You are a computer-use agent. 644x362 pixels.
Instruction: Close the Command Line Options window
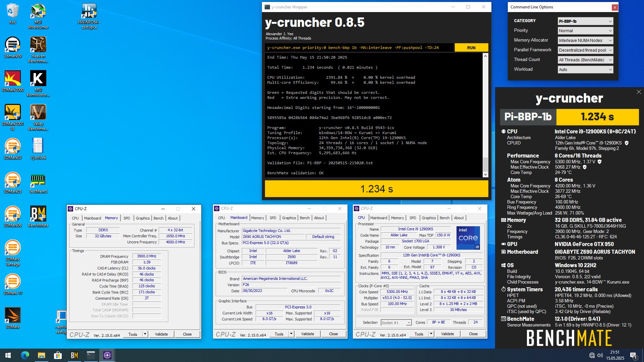tap(614, 7)
